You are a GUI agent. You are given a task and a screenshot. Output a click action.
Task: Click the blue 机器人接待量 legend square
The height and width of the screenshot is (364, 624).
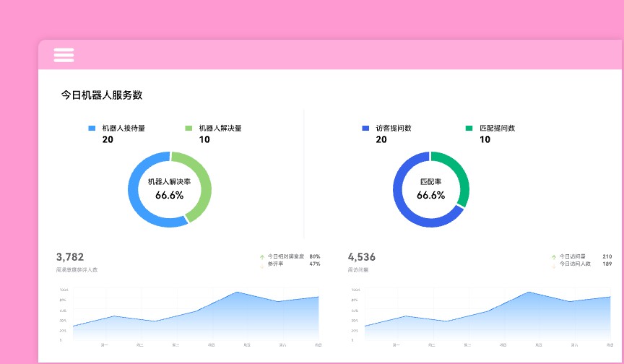92,128
